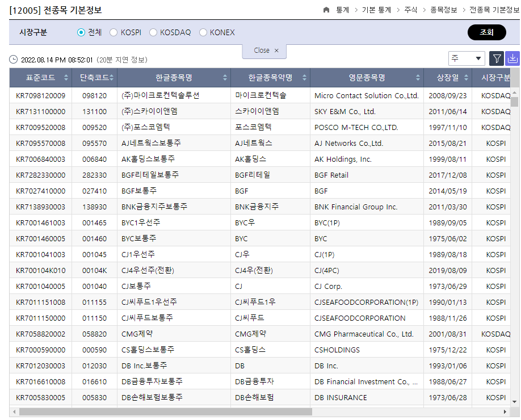This screenshot has height=420, width=521.
Task: Select cell KR7098120009
Action: [x=40, y=96]
